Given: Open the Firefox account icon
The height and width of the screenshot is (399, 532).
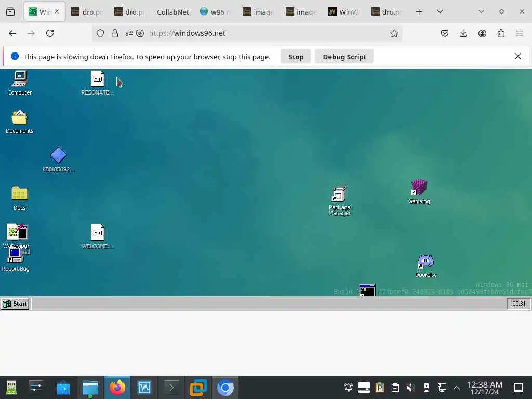Looking at the screenshot, I should (482, 33).
